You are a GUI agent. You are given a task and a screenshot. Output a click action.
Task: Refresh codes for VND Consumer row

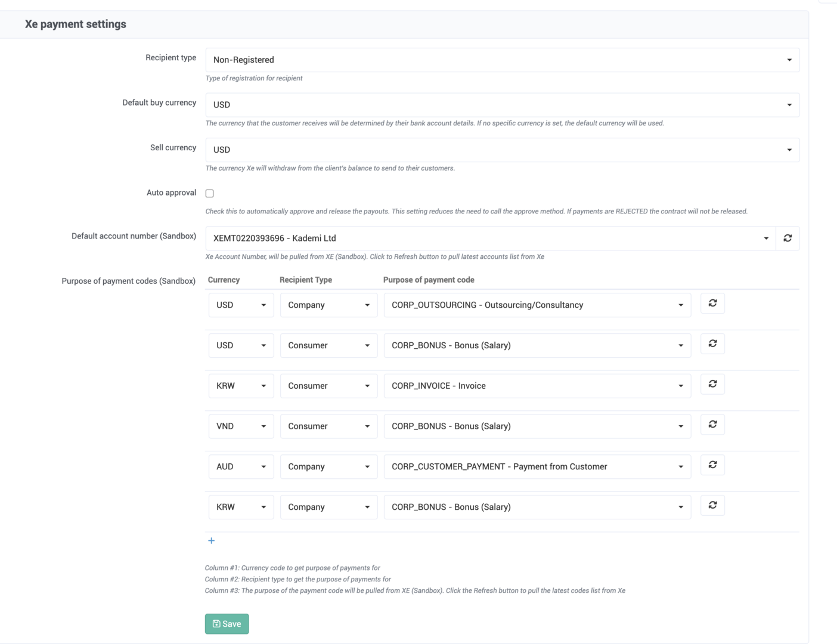(712, 425)
